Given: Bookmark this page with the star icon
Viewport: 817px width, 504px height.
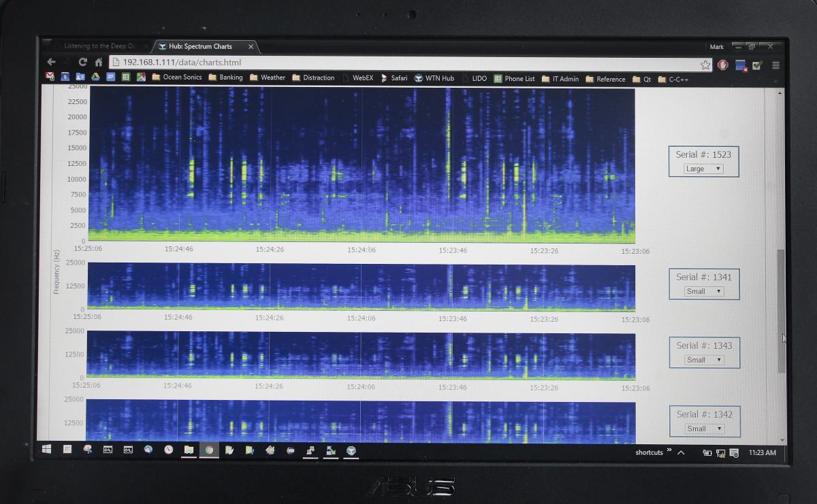Looking at the screenshot, I should point(705,65).
